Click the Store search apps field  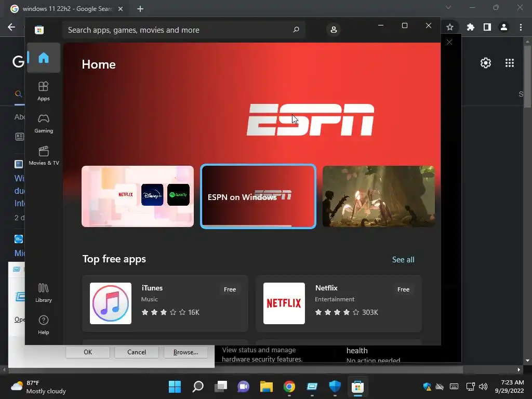[x=183, y=30]
